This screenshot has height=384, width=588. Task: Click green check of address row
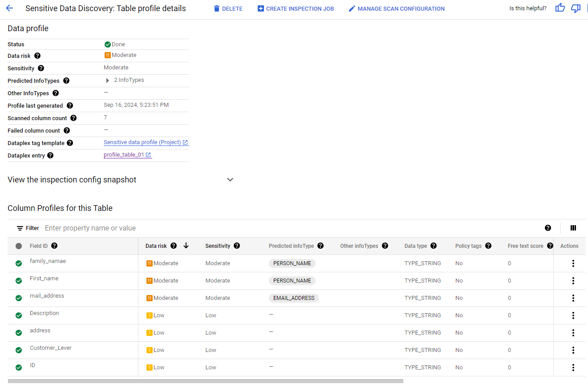19,333
